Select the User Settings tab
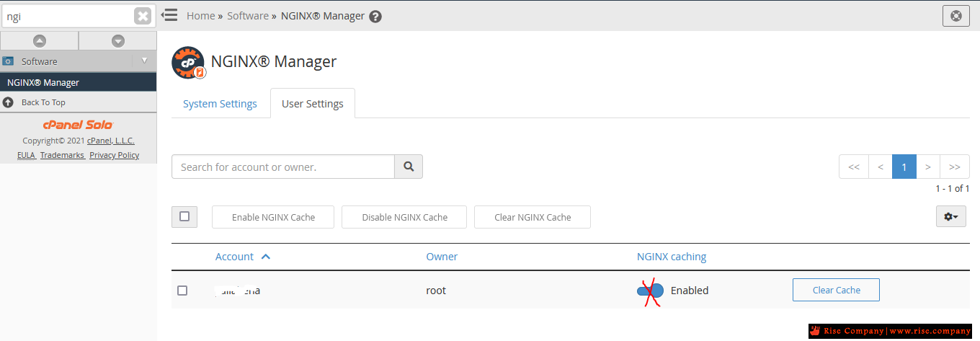 (313, 104)
